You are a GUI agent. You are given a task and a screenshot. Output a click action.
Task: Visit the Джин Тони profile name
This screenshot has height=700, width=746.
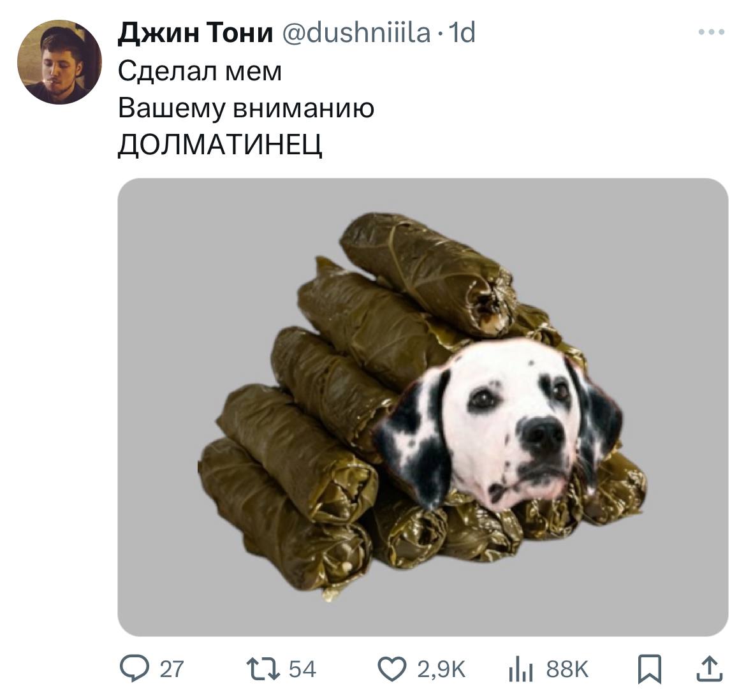tap(196, 33)
